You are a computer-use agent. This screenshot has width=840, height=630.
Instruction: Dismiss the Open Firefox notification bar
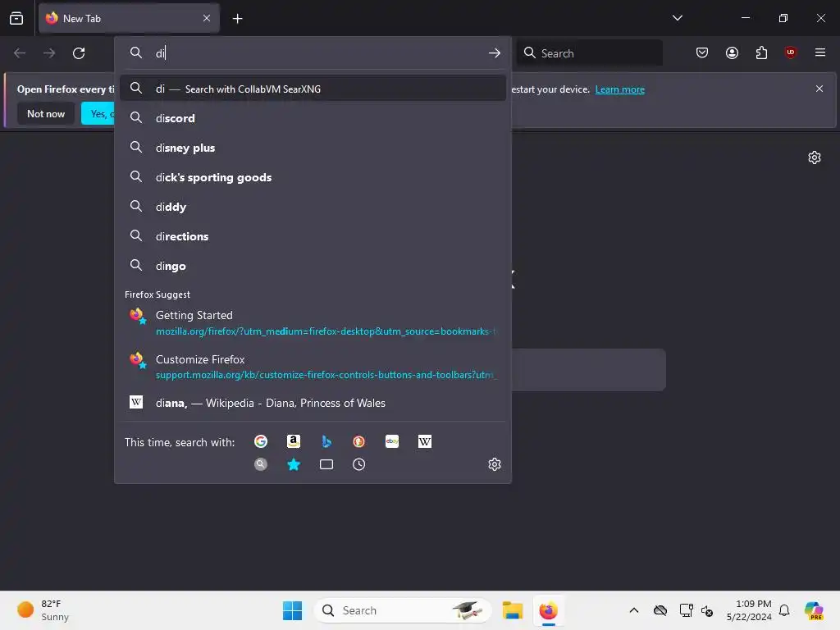[x=819, y=89]
